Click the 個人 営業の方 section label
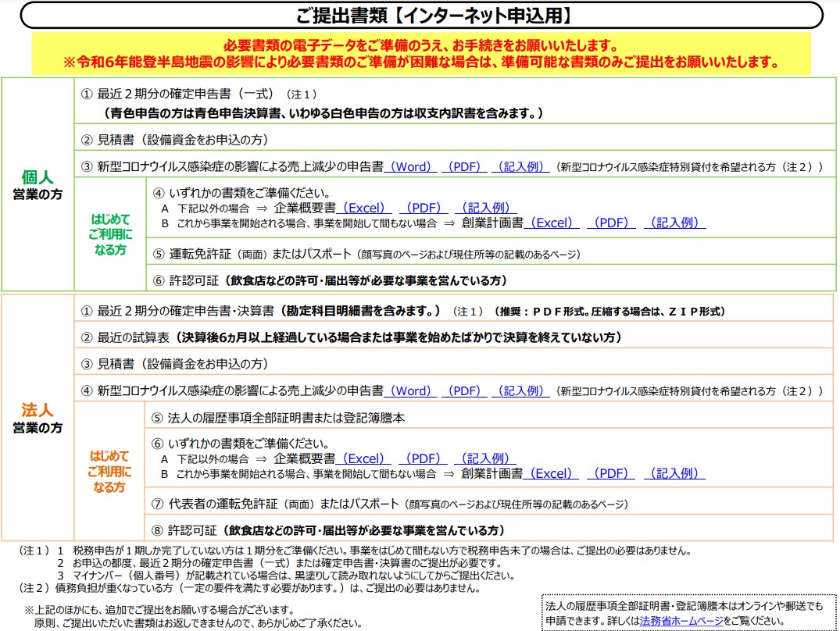 pos(38,184)
